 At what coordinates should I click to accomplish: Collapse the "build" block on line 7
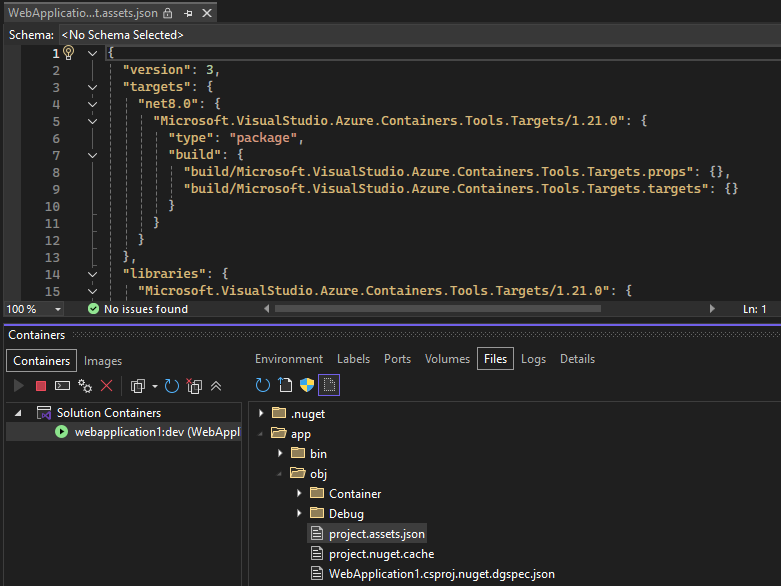93,155
